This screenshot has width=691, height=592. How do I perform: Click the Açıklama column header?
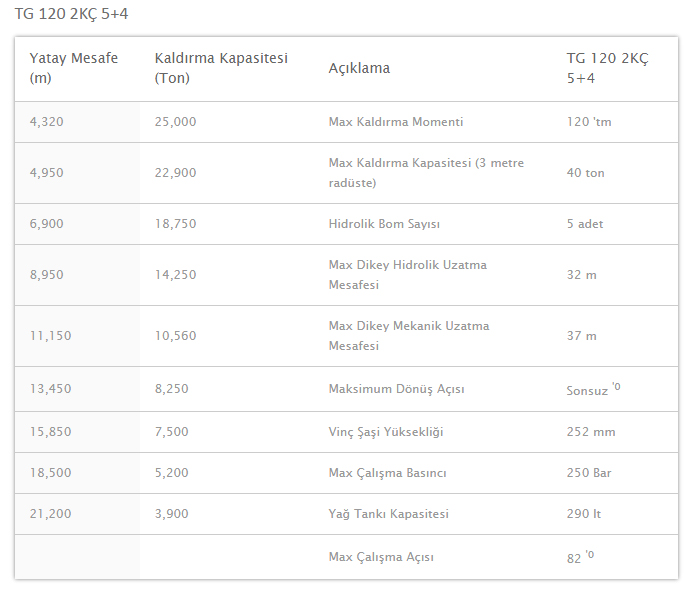point(359,68)
